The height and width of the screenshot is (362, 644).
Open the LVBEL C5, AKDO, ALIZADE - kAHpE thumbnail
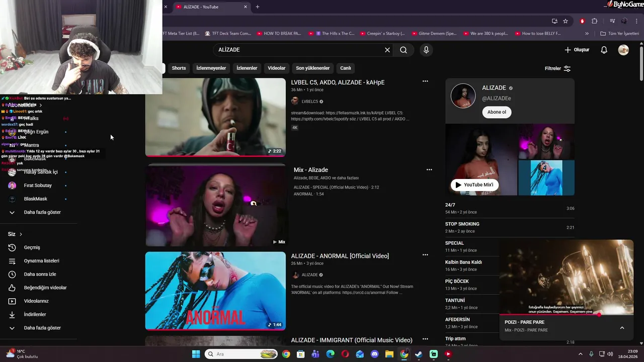[x=215, y=117]
